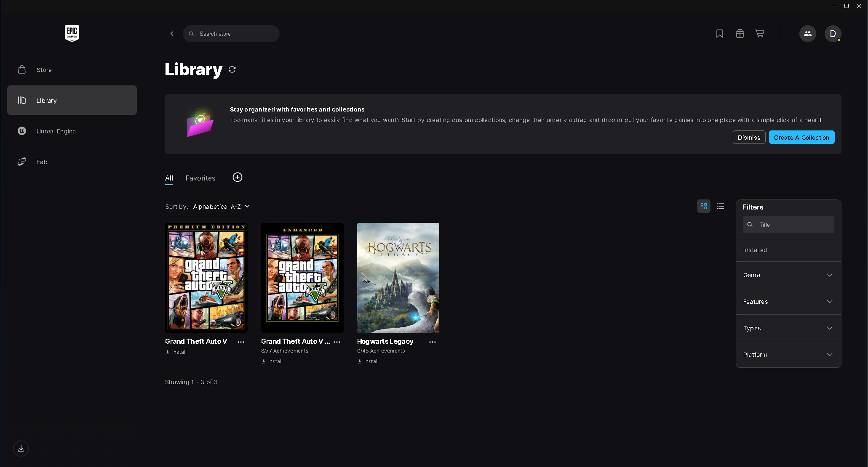Click the Epic Games logo

click(x=72, y=33)
